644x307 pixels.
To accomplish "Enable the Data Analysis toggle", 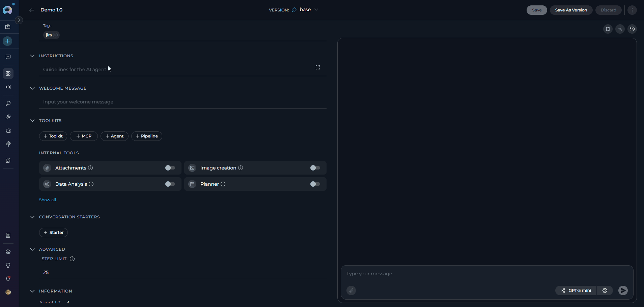I will [x=170, y=184].
